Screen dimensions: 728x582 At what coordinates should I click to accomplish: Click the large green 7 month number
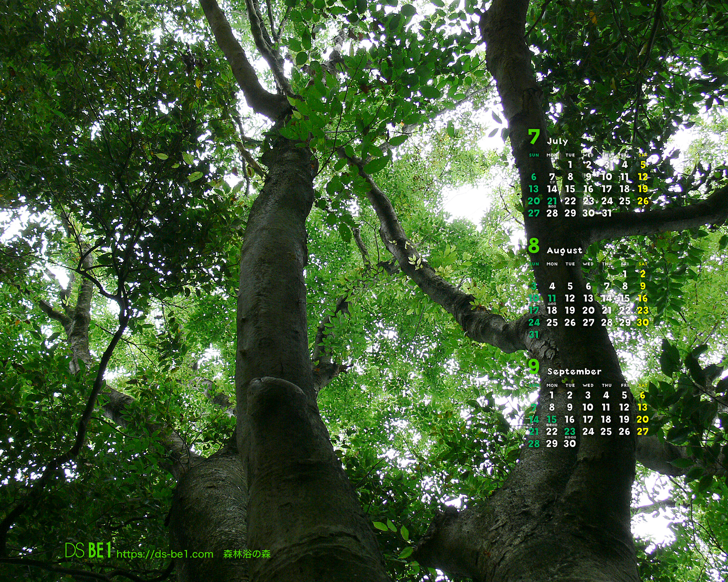click(534, 137)
